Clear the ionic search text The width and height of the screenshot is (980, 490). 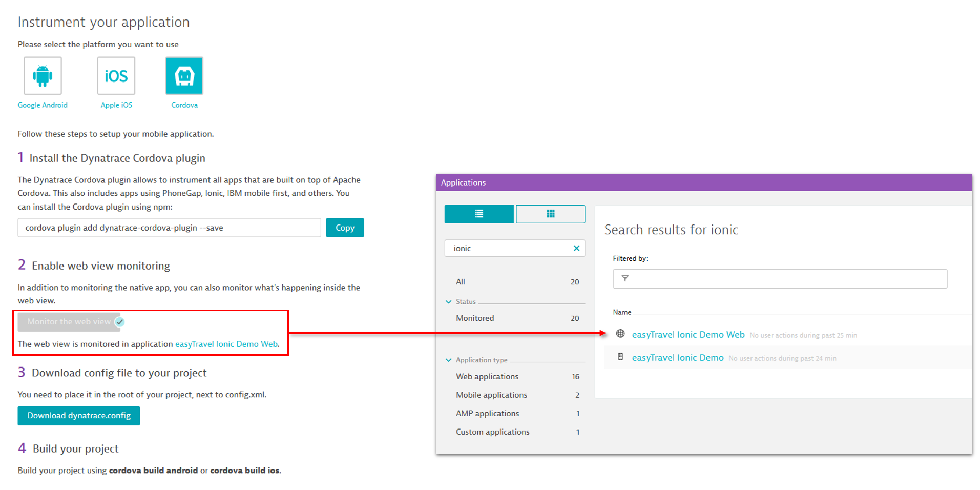click(x=576, y=249)
